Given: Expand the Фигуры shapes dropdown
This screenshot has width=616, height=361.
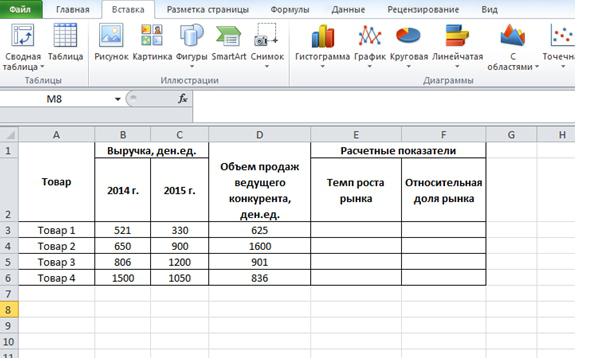Looking at the screenshot, I should (192, 67).
